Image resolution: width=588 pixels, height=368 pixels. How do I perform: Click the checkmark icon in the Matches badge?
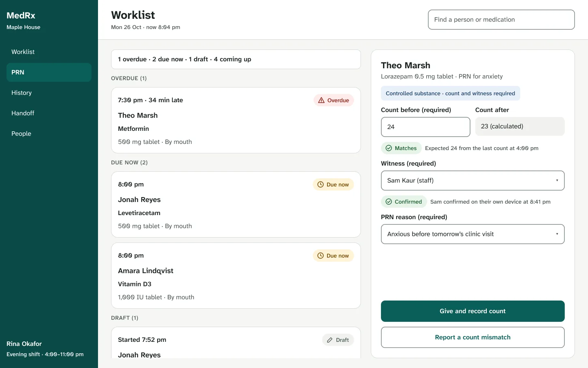(389, 148)
